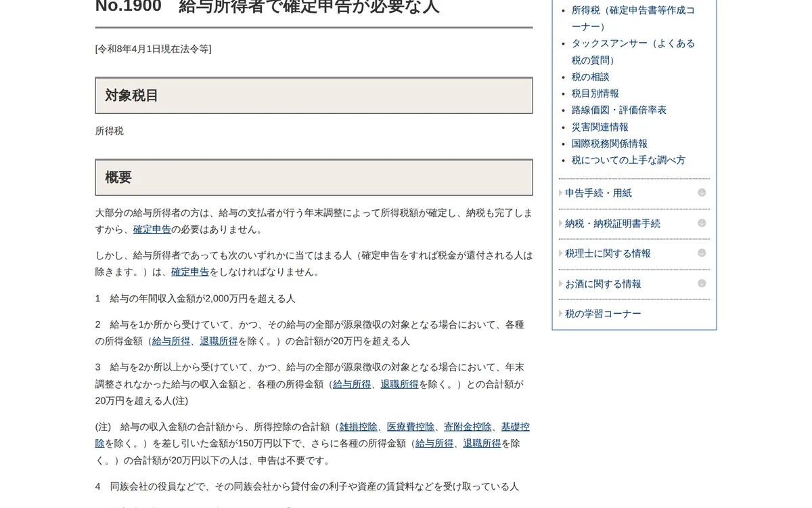Click the 概要 section heading
The width and height of the screenshot is (812, 508).
(314, 177)
